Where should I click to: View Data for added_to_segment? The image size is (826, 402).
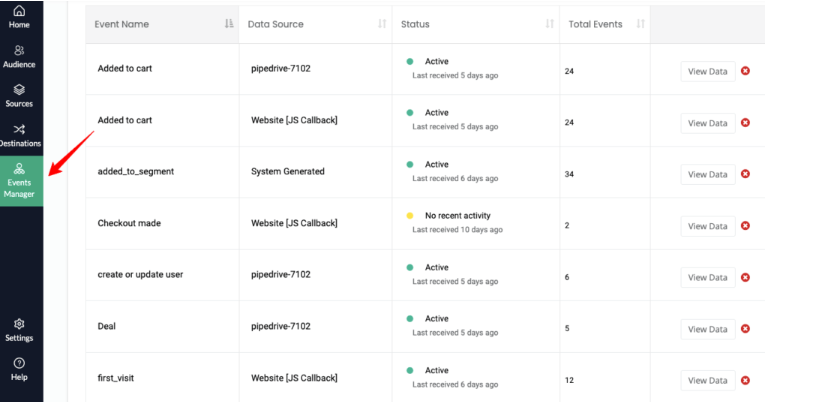click(x=707, y=174)
